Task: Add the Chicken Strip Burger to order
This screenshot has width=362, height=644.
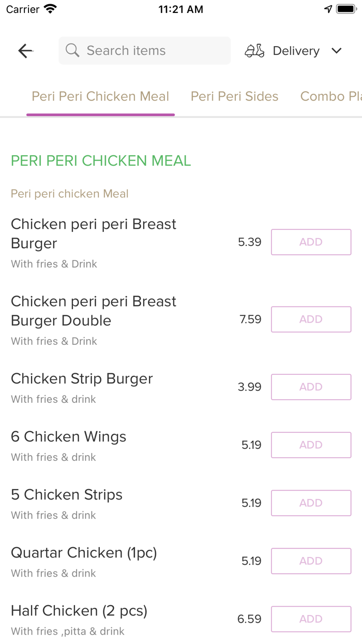Action: (311, 387)
